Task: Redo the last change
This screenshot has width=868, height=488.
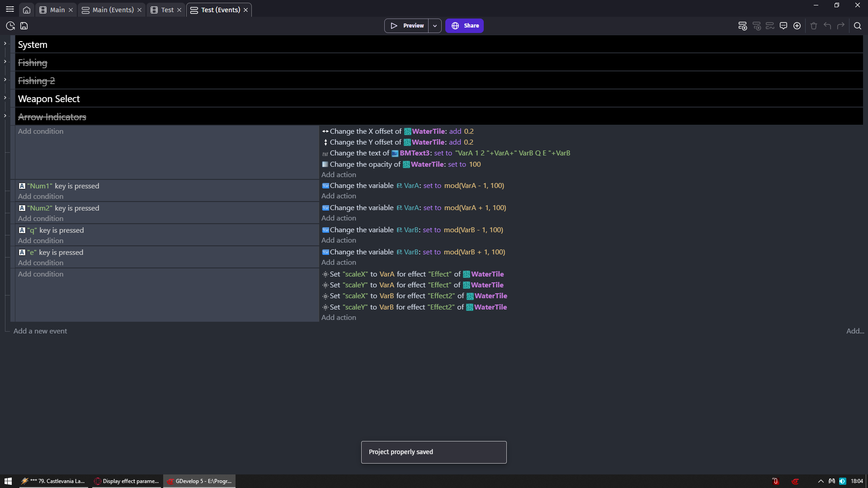Action: click(x=841, y=26)
